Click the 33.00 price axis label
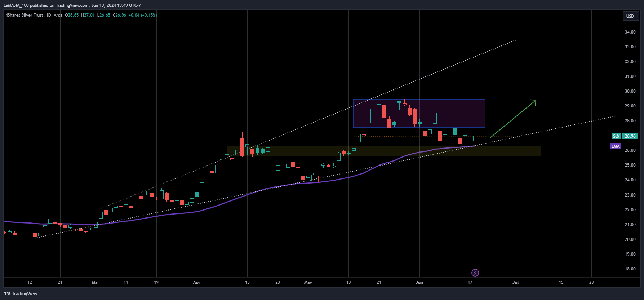The height and width of the screenshot is (300, 644). pos(630,47)
